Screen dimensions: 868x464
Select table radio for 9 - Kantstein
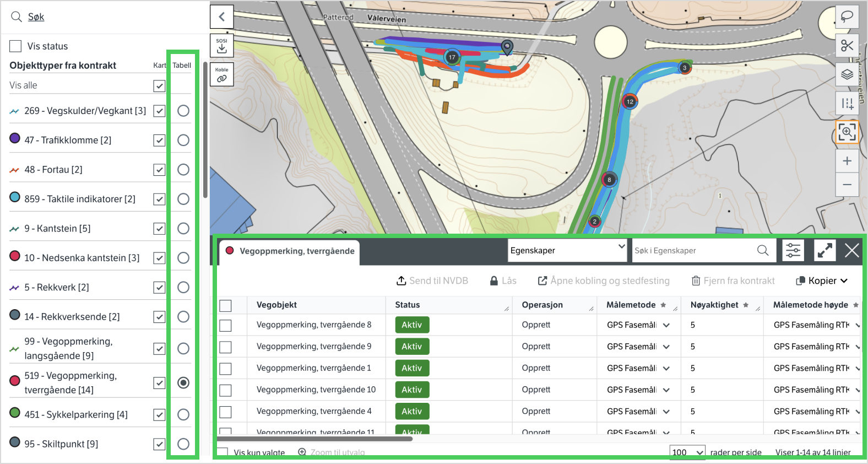(183, 229)
